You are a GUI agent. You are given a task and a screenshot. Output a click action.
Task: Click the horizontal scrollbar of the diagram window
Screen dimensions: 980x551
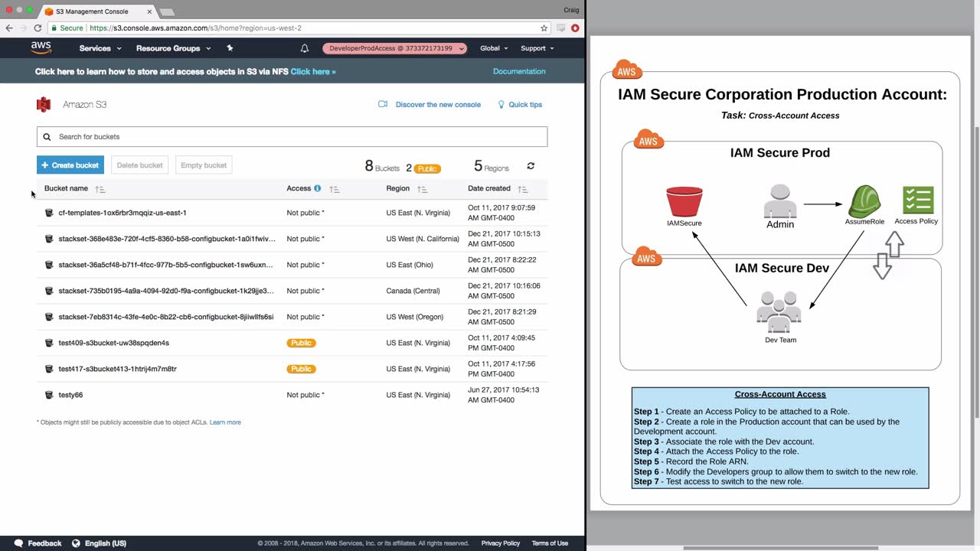pos(781,548)
